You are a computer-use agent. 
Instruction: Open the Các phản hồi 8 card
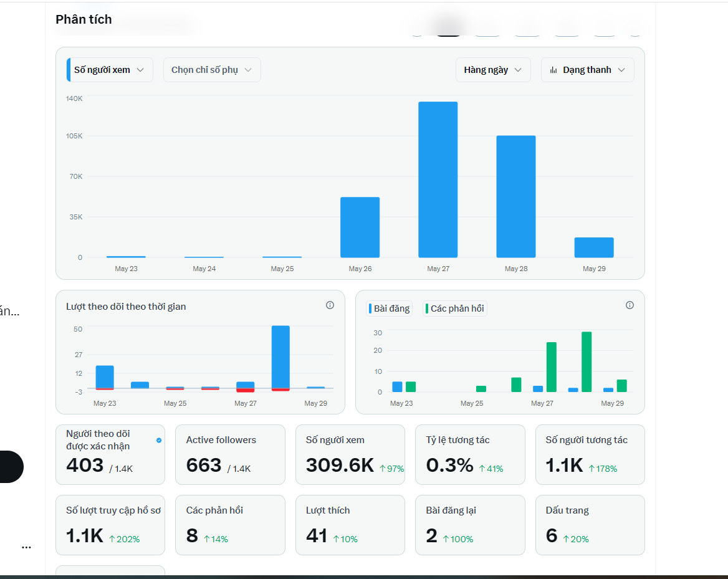[x=230, y=525]
